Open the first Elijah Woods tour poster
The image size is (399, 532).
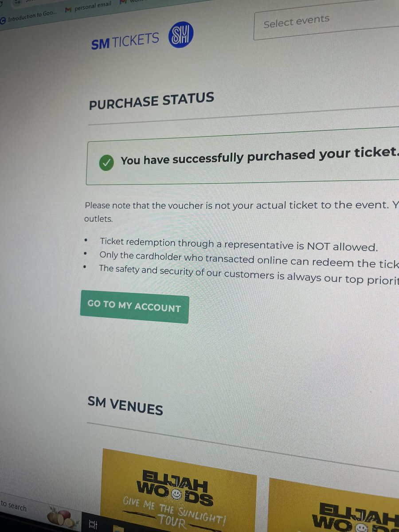tap(179, 490)
